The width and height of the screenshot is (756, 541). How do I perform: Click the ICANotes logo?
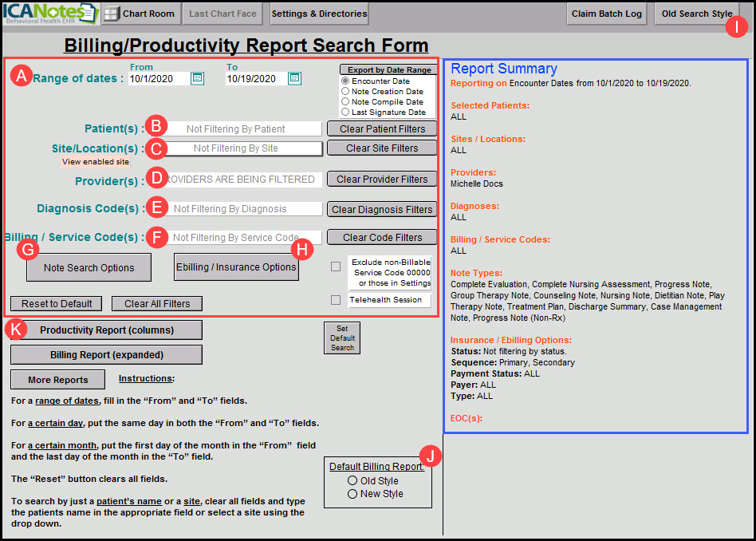pyautogui.click(x=49, y=14)
